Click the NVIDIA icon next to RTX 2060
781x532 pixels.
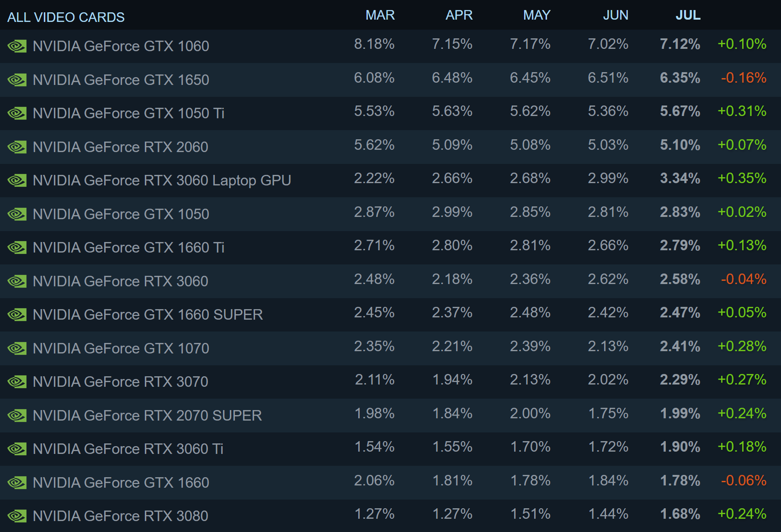point(17,147)
